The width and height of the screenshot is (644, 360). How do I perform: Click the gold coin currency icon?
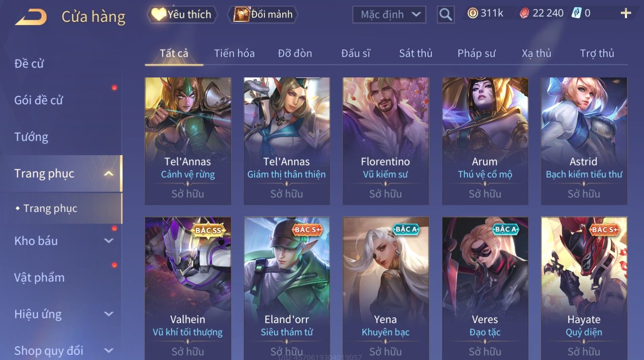(473, 13)
